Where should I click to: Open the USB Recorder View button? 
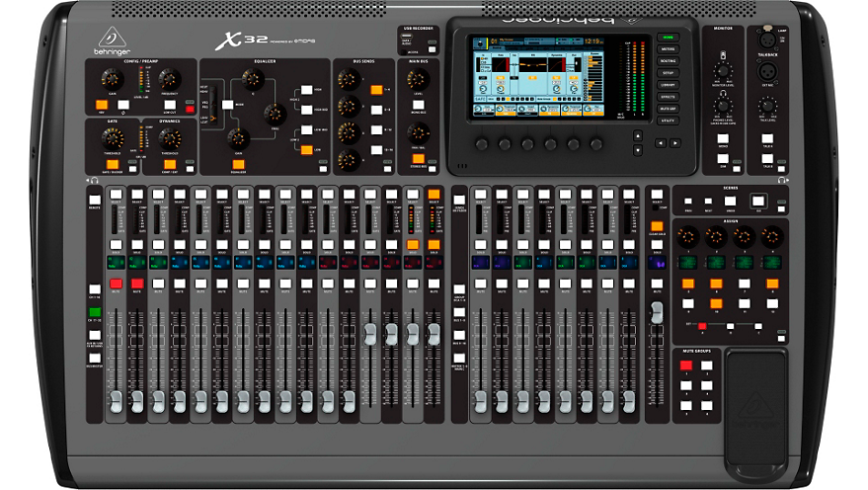tap(432, 49)
